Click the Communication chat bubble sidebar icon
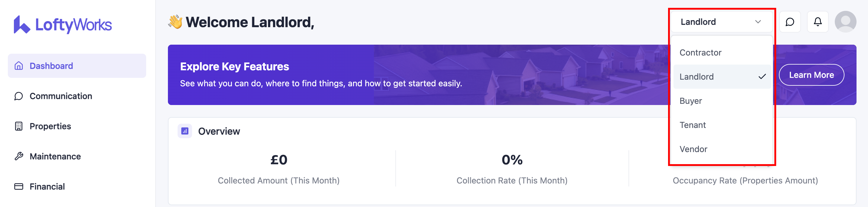 19,96
